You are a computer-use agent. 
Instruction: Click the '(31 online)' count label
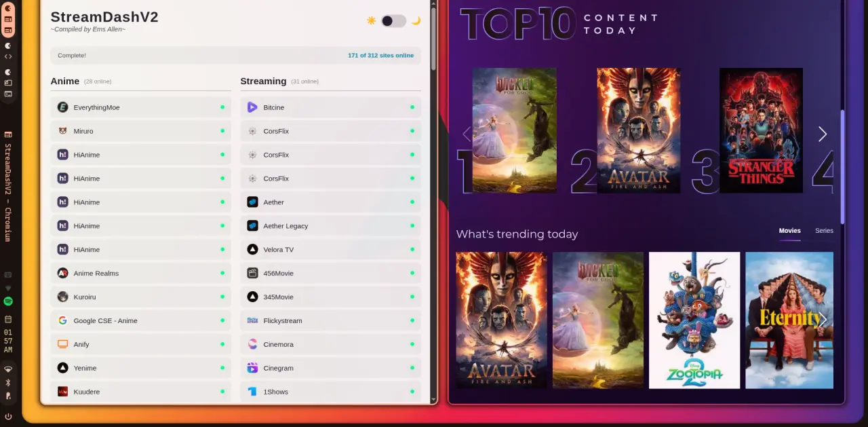(305, 81)
